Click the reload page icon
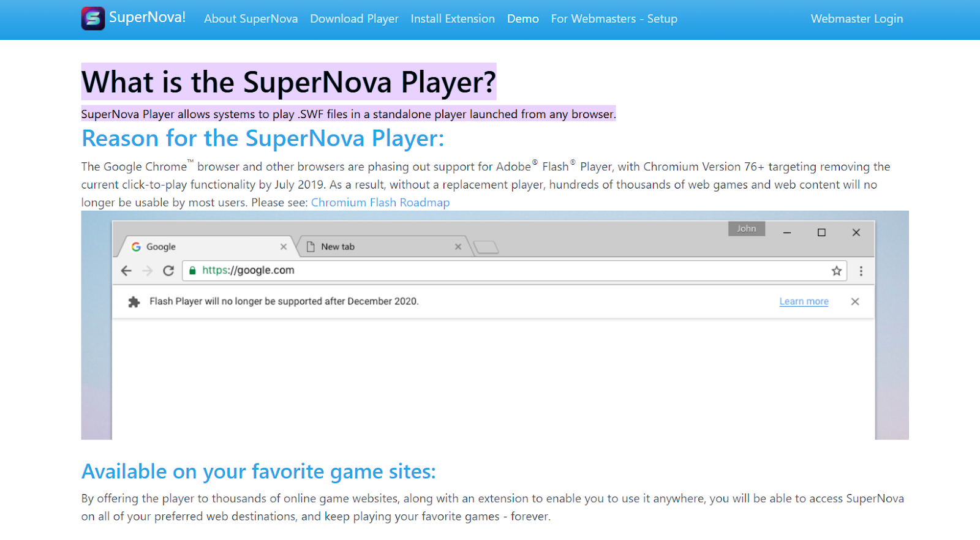Image resolution: width=980 pixels, height=540 pixels. pos(168,271)
